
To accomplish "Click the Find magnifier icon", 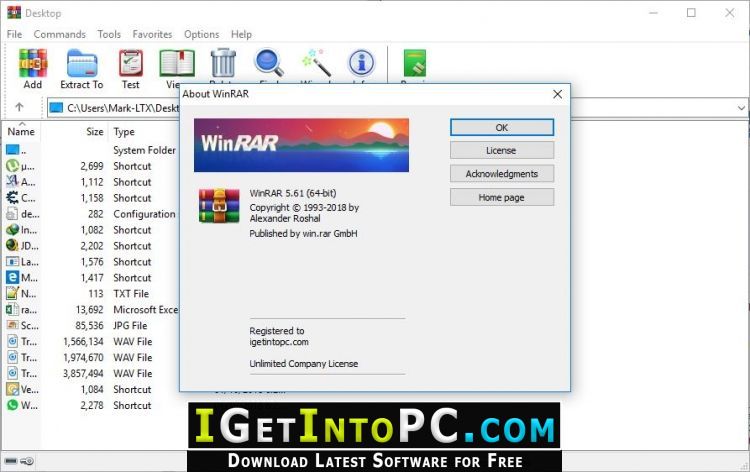I will pyautogui.click(x=269, y=63).
